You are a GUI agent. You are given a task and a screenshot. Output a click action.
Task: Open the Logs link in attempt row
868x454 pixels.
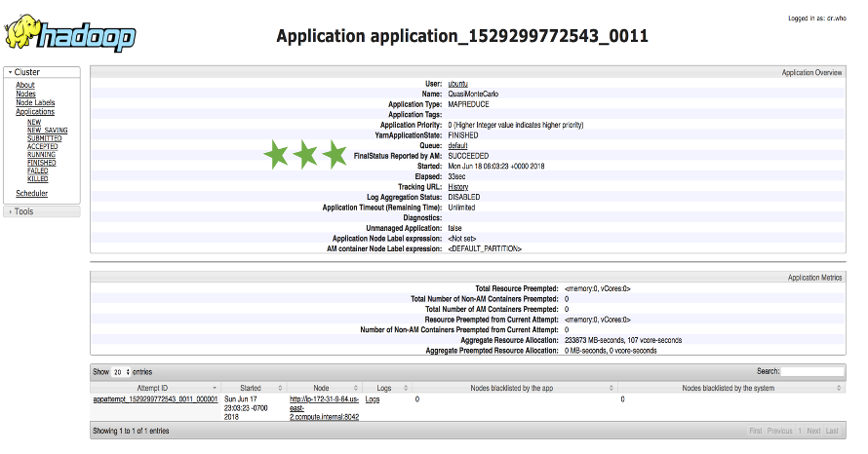(373, 398)
